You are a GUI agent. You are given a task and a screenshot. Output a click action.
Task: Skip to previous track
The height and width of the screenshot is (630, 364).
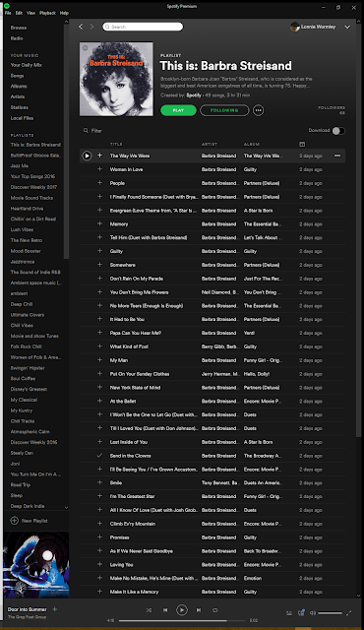(165, 610)
